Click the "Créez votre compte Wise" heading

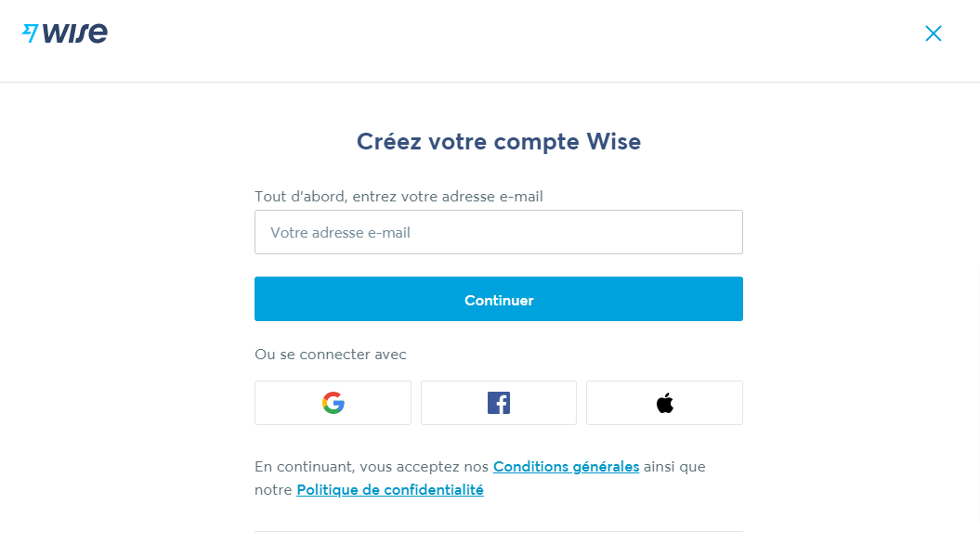[499, 142]
